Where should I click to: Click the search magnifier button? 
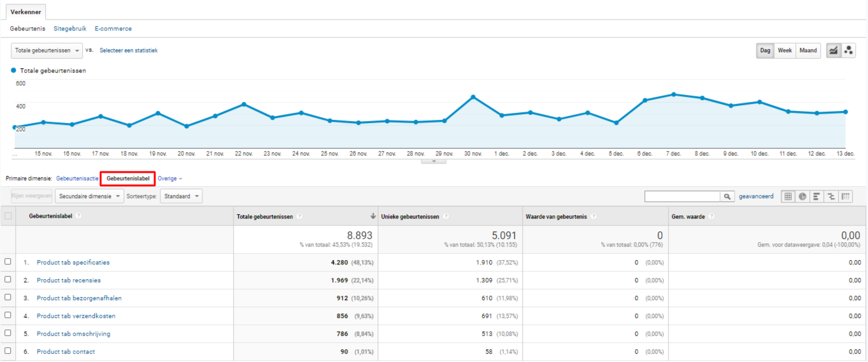pos(727,197)
